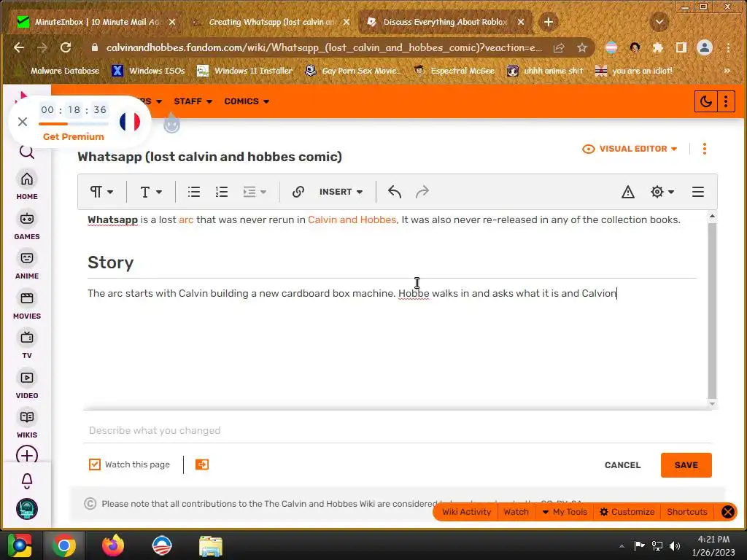
Task: Insert a bulleted list
Action: (194, 192)
